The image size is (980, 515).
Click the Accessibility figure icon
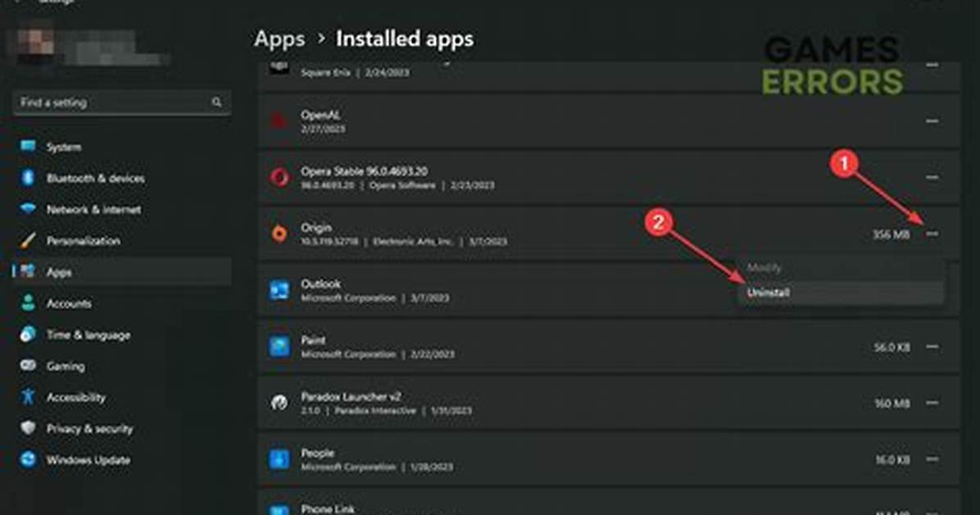(x=28, y=397)
